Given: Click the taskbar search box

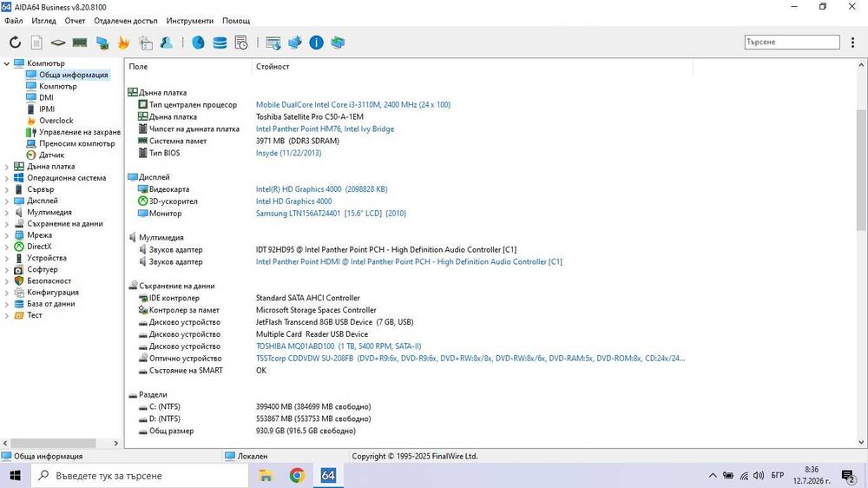Looking at the screenshot, I should pos(139,475).
